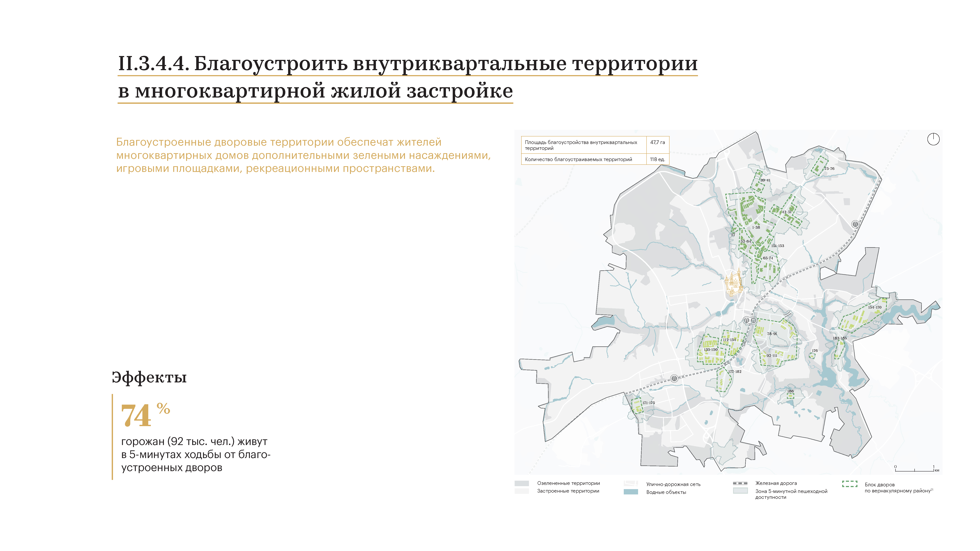Click the 'Озелененные территории' gray legend swatch

pos(522,483)
